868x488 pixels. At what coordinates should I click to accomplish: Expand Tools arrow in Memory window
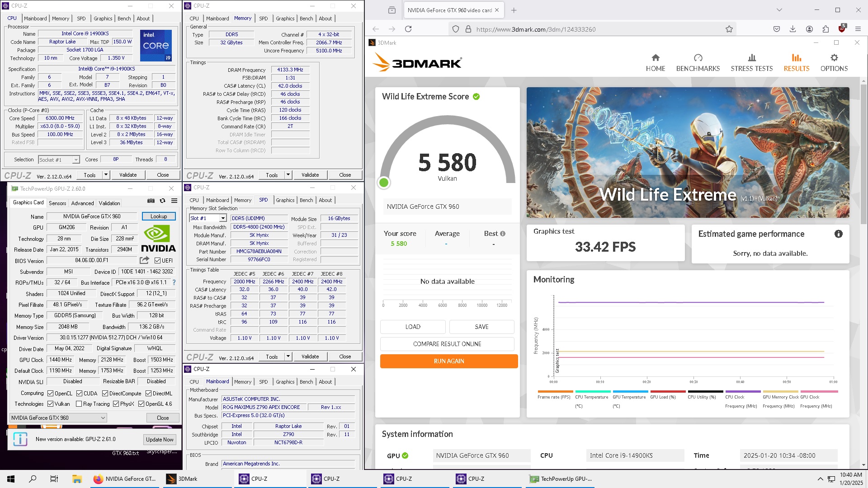288,175
